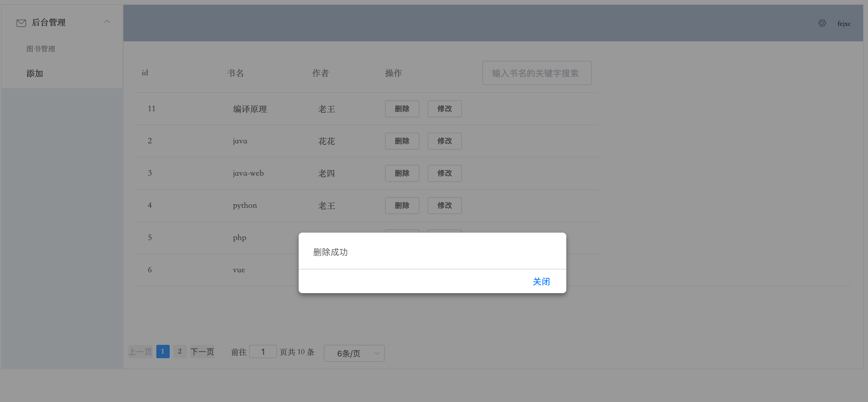The width and height of the screenshot is (868, 402).
Task: Open the fejxc user menu
Action: pos(844,24)
